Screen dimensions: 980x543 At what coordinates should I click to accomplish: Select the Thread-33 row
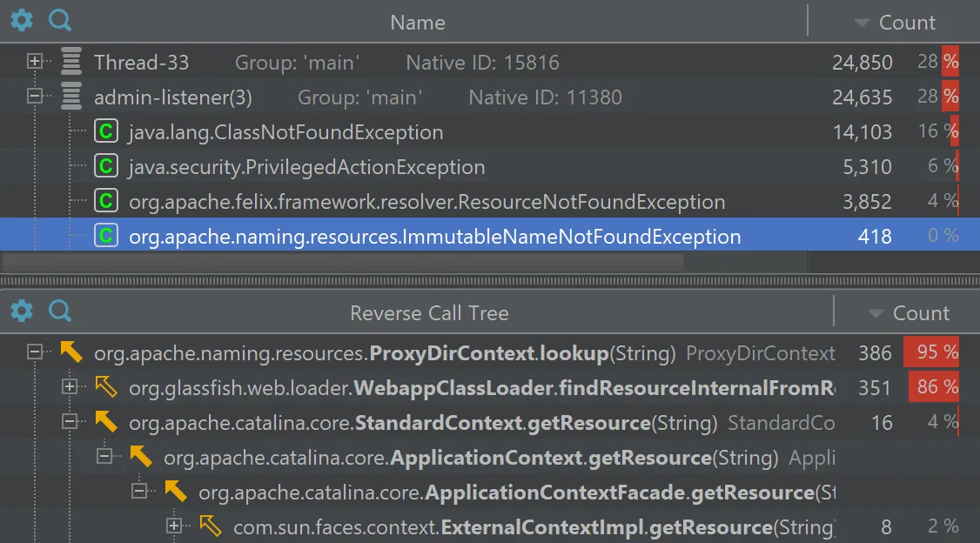[490, 62]
